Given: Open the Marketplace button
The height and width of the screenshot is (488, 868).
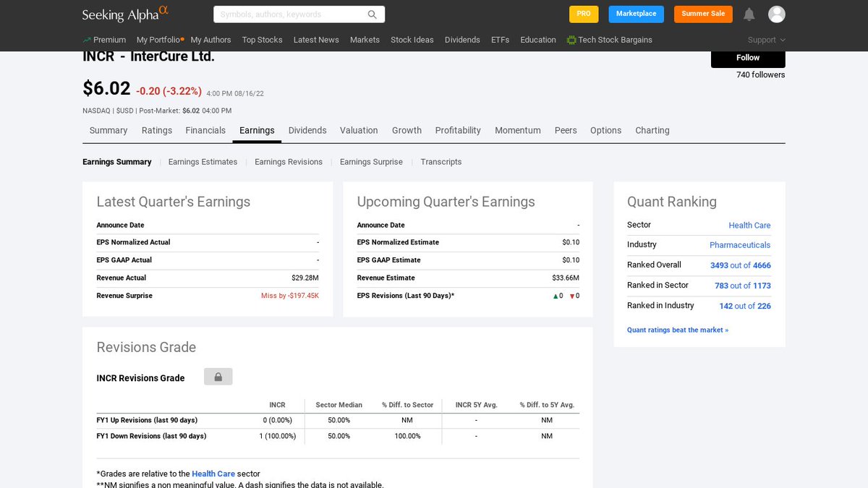Looking at the screenshot, I should tap(636, 14).
